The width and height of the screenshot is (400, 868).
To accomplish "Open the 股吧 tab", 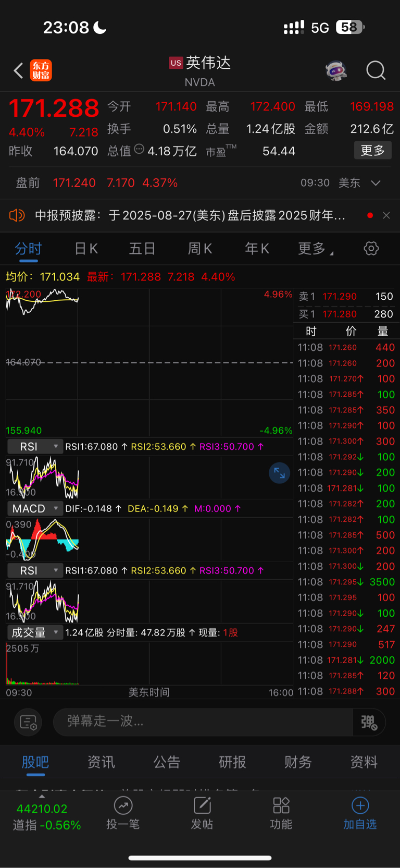I will point(35,762).
